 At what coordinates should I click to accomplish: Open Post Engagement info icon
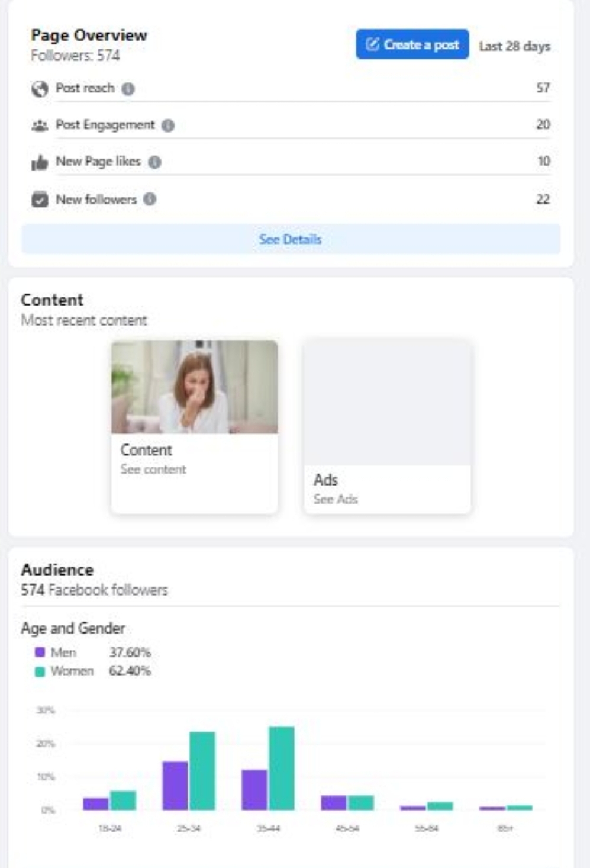click(168, 126)
